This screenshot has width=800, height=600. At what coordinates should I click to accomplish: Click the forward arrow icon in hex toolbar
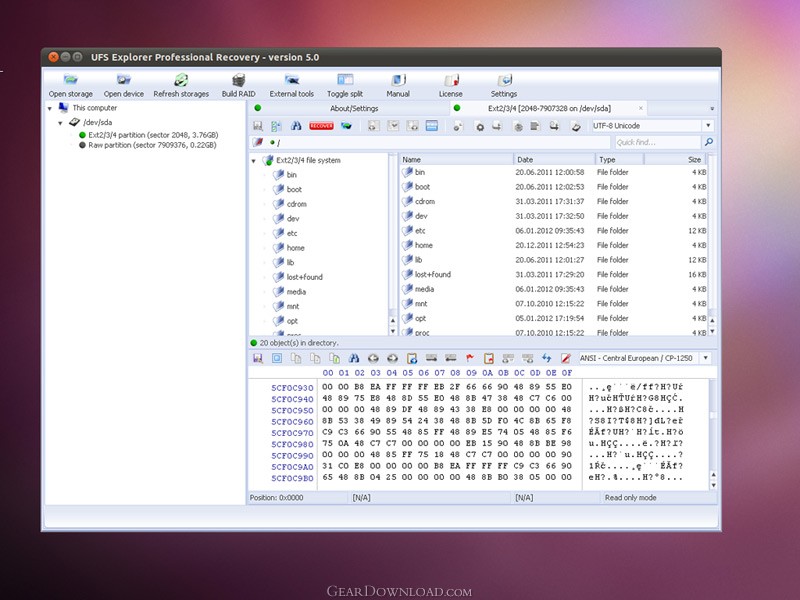click(392, 358)
